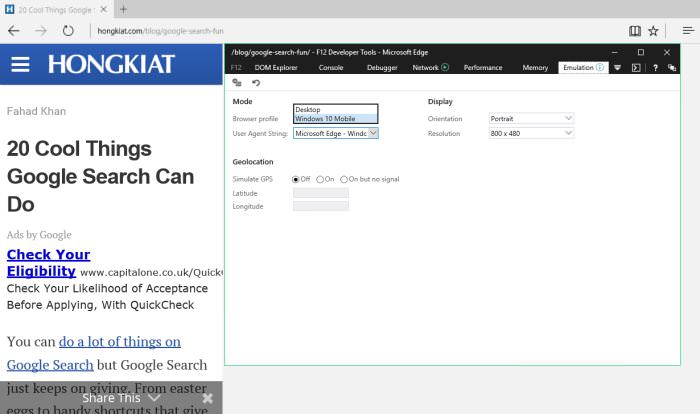Choose Desktop in Browser profile list

click(x=335, y=109)
